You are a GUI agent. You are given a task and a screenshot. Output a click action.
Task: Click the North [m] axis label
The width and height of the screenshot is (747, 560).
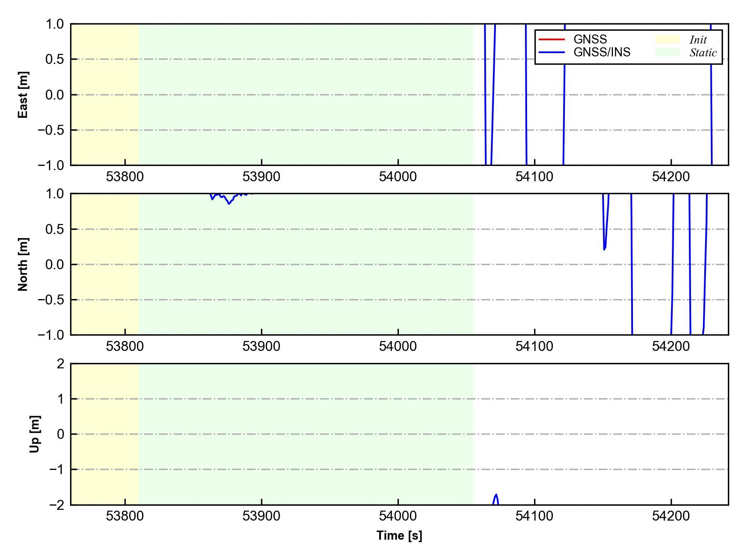[23, 264]
